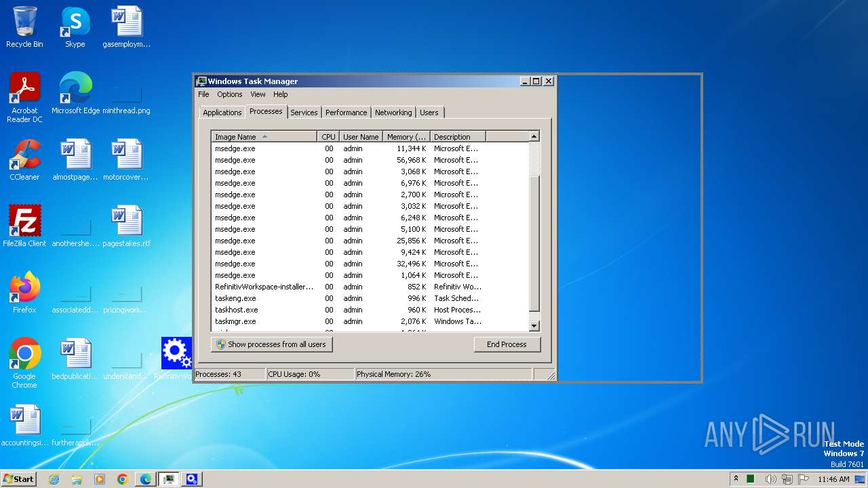
Task: Click the Internet Explorer taskbar icon
Action: 54,479
